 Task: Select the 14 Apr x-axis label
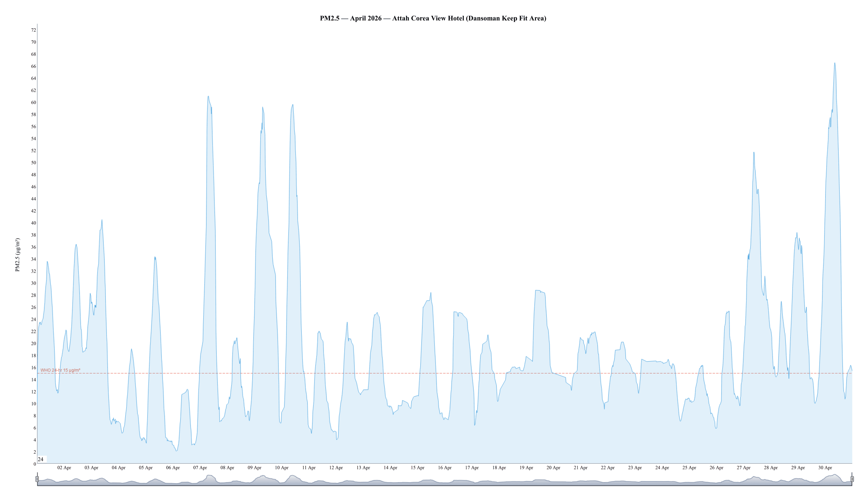(x=390, y=468)
